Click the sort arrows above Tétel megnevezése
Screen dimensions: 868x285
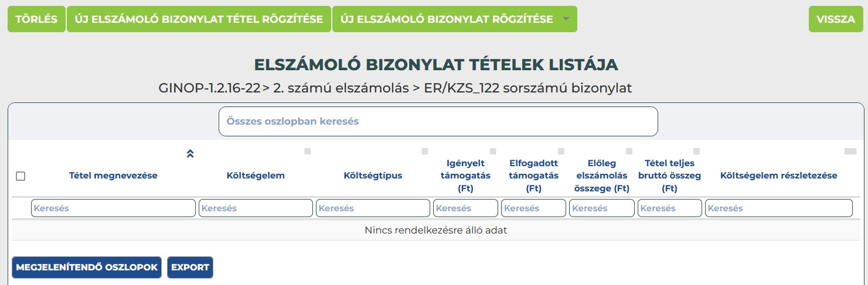coord(190,154)
